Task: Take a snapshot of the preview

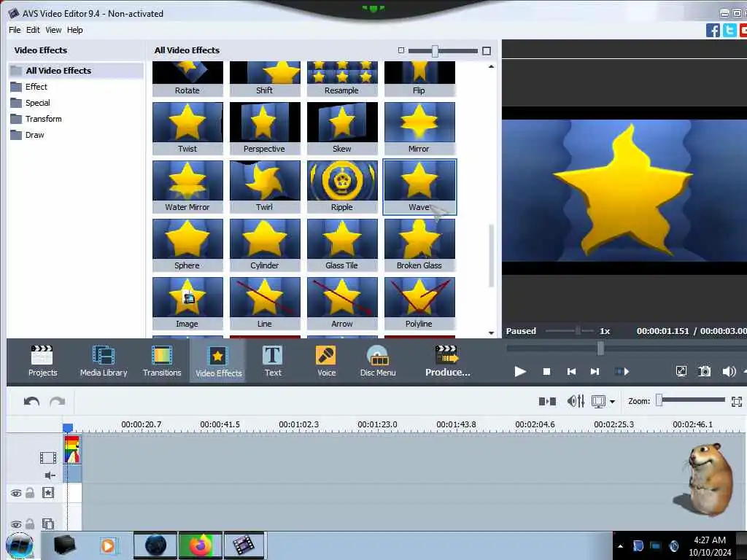Action: [x=704, y=371]
